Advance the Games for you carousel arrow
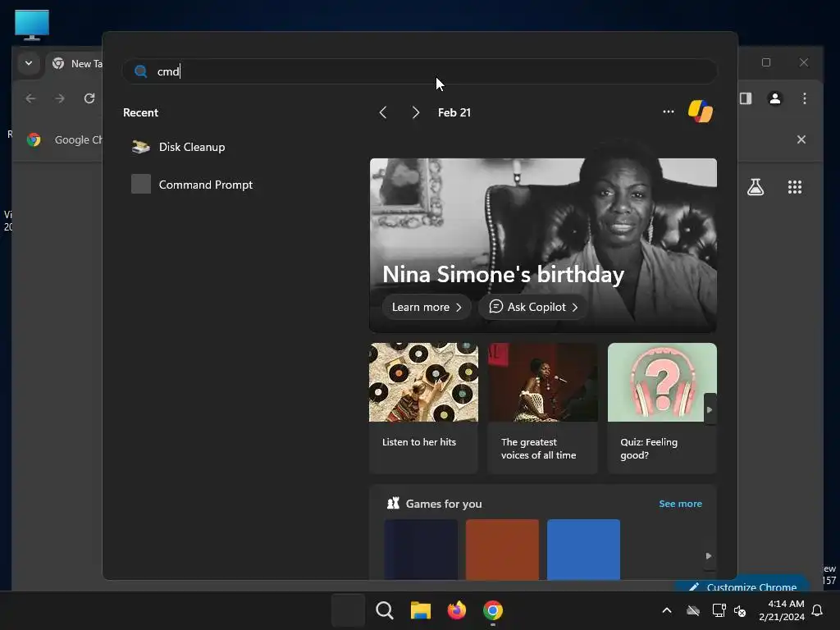The height and width of the screenshot is (630, 840). 709,556
